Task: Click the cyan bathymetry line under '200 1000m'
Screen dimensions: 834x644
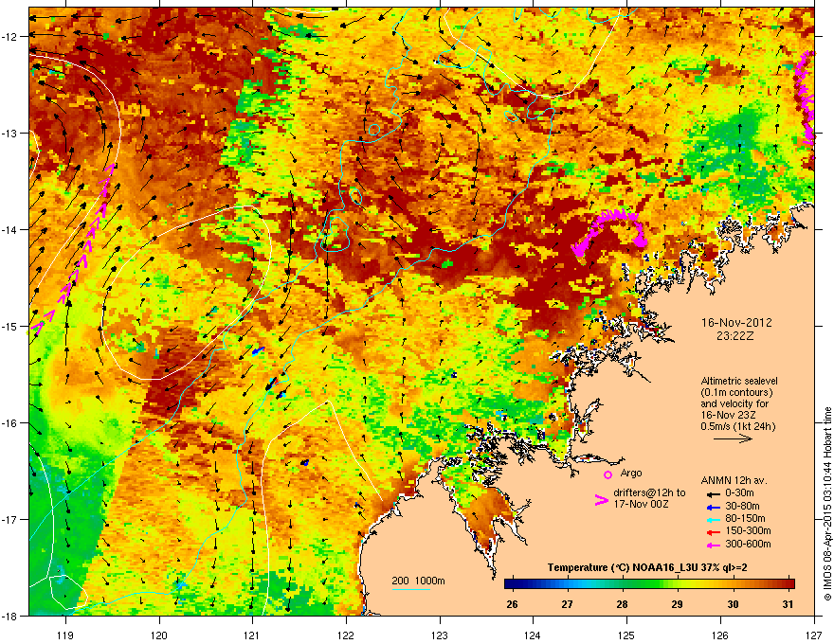Action: click(x=410, y=589)
